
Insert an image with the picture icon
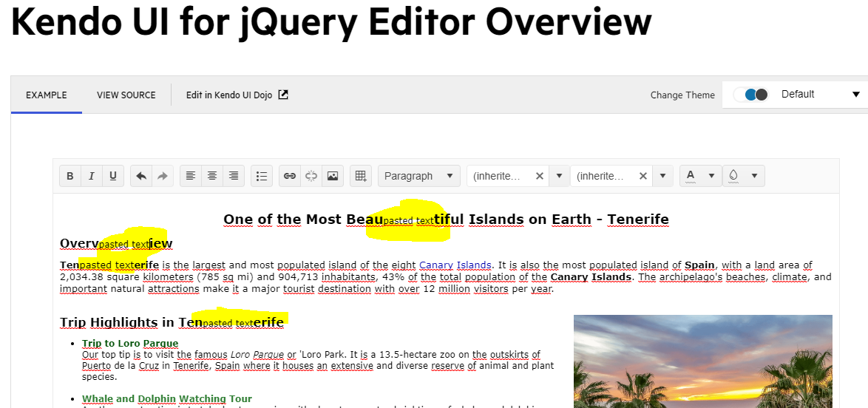333,176
